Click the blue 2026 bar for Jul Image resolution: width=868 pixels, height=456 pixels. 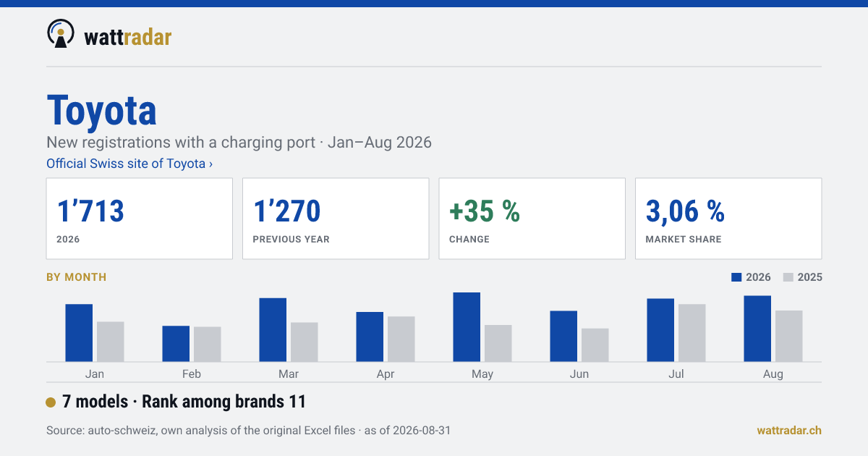click(660, 330)
